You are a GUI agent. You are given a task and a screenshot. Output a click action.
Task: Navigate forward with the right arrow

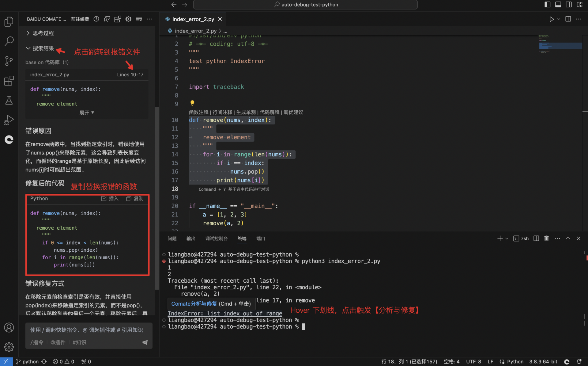[x=184, y=5]
